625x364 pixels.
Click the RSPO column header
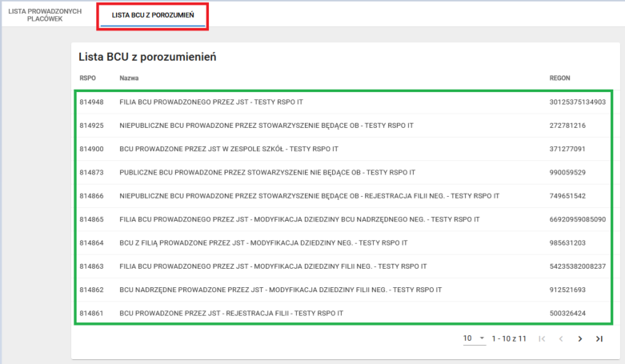(87, 78)
